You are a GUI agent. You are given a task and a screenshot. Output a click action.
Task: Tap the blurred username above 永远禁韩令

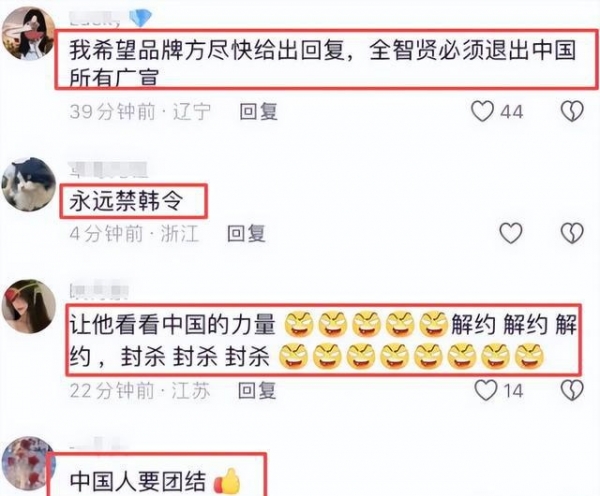pyautogui.click(x=108, y=170)
